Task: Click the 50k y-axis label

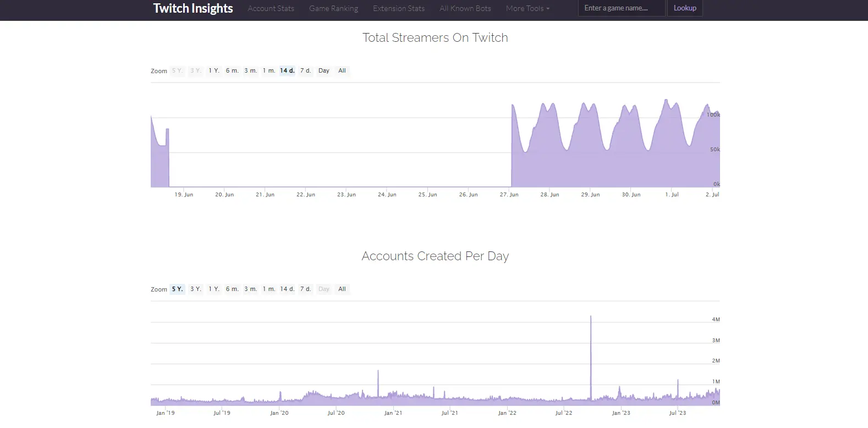Action: pos(715,150)
